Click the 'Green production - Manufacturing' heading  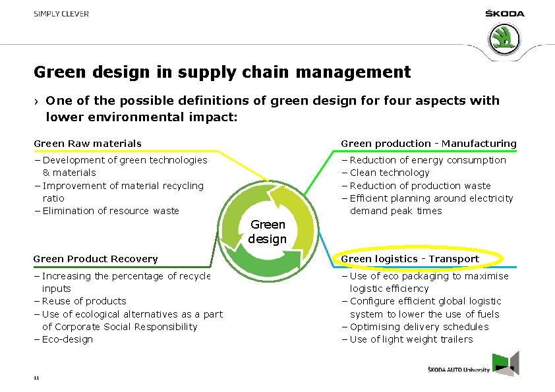pos(428,144)
